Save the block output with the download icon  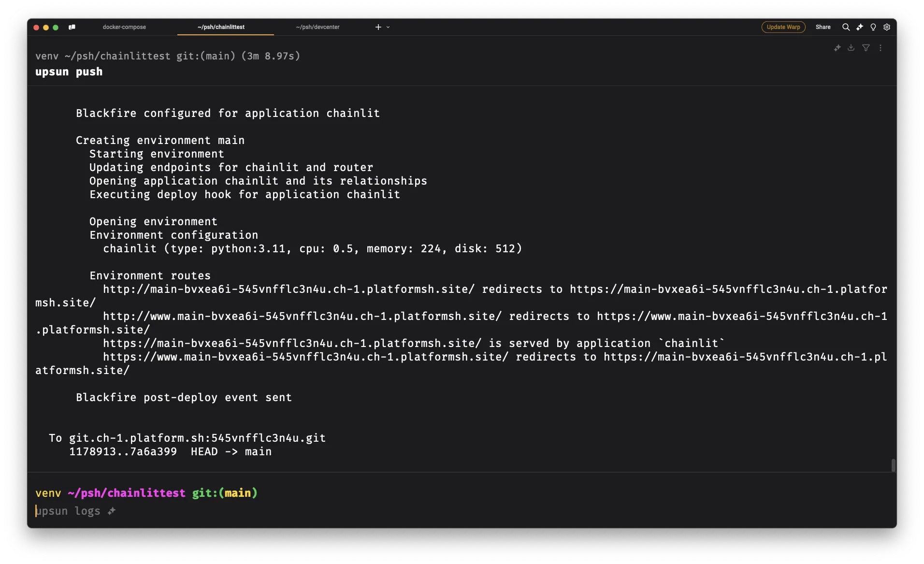tap(851, 48)
